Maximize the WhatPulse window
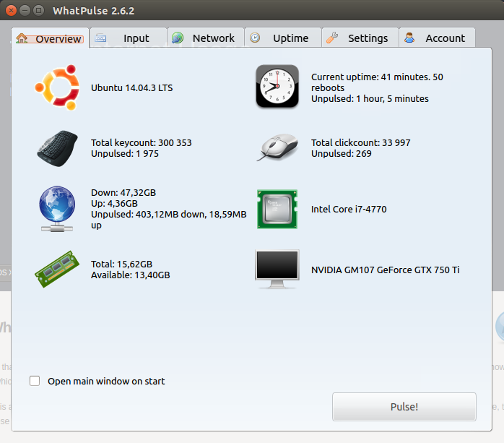The width and height of the screenshot is (504, 443). 38,11
